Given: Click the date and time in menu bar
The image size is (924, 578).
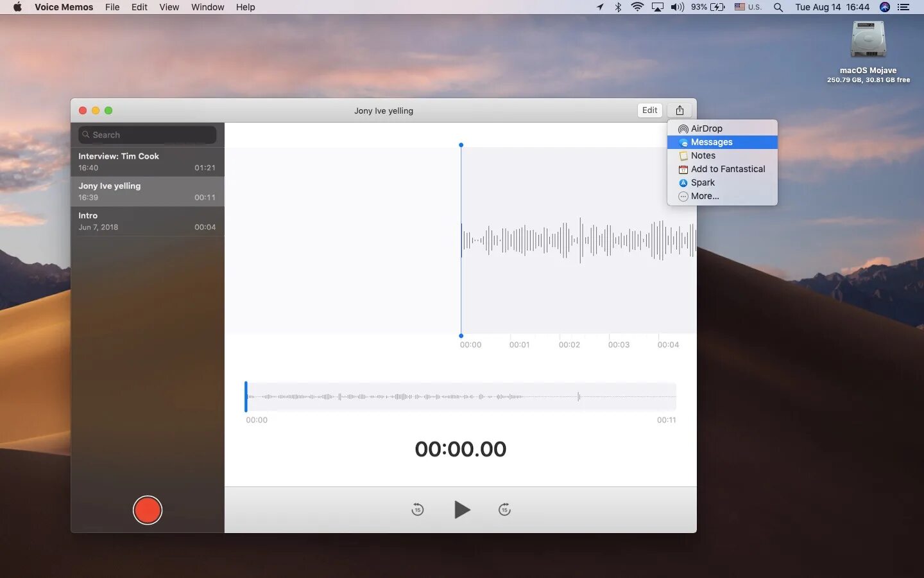Looking at the screenshot, I should tap(832, 7).
